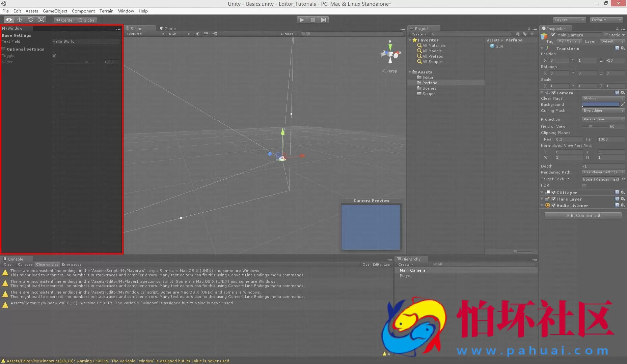This screenshot has width=627, height=364.
Task: Select the Rotate tool
Action: coord(30,20)
